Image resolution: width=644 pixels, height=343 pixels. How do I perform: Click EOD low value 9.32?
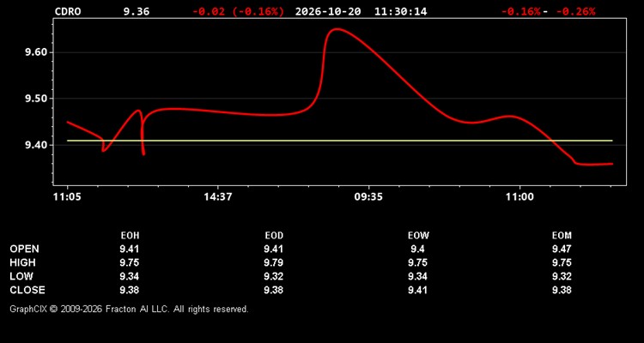(x=274, y=276)
